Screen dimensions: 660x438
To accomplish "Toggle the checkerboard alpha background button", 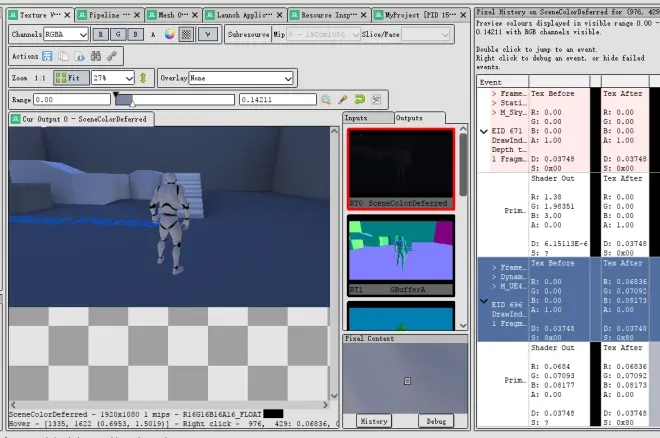I will [186, 35].
